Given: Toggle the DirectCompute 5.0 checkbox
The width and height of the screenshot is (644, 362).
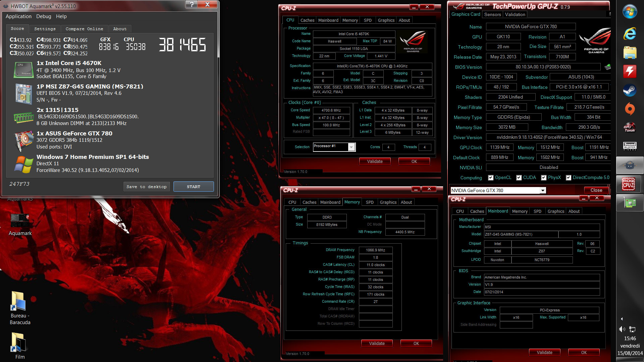Looking at the screenshot, I should pyautogui.click(x=569, y=178).
